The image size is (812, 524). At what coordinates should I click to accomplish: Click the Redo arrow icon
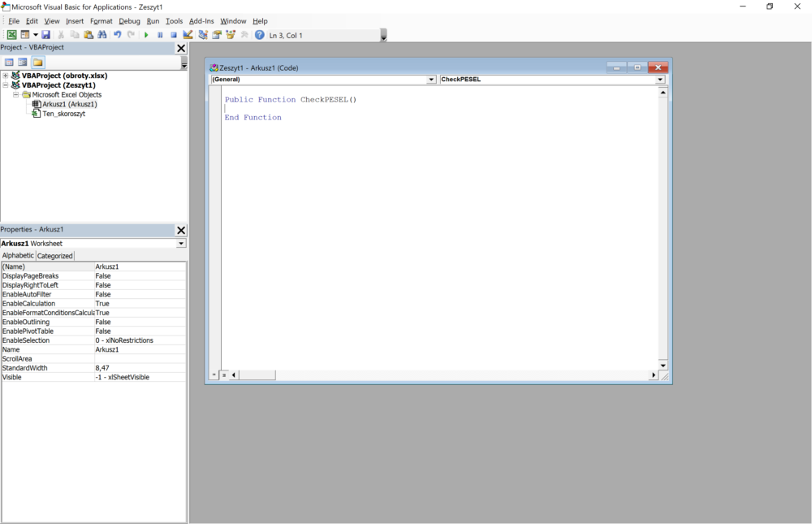131,35
